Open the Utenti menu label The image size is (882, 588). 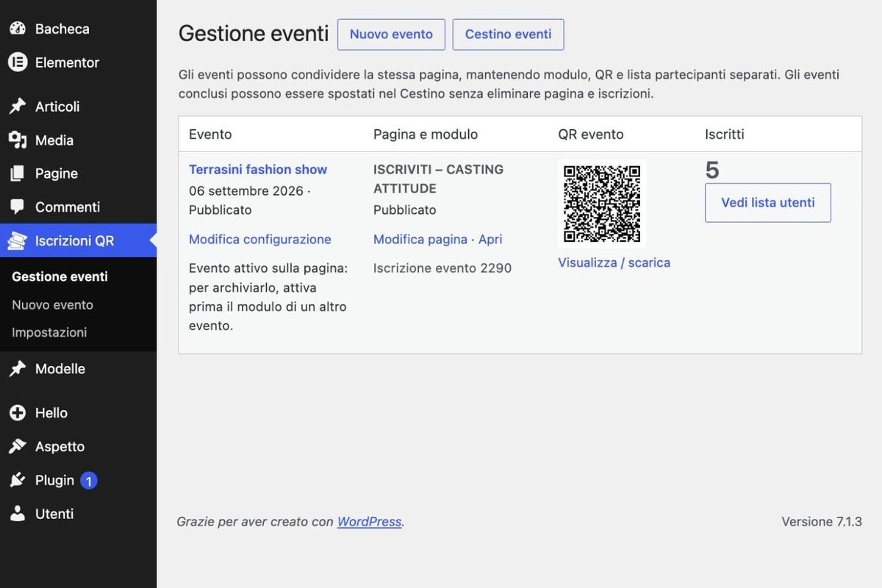[x=54, y=514]
